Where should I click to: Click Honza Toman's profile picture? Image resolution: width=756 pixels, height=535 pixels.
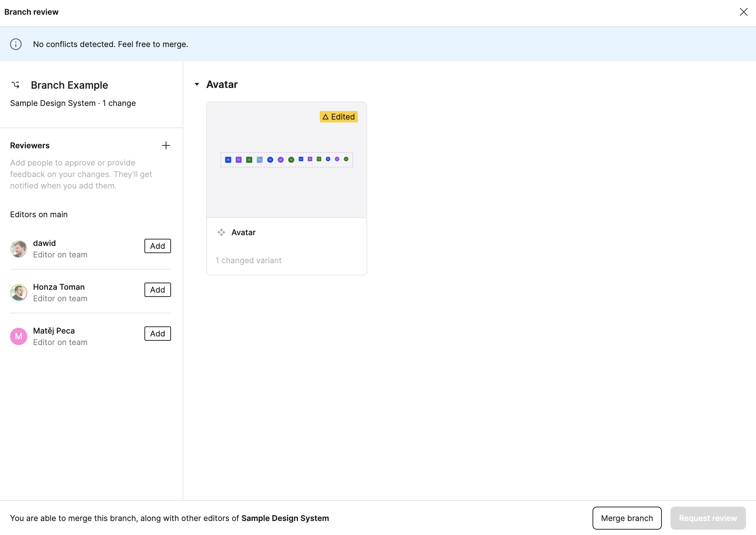coord(19,293)
